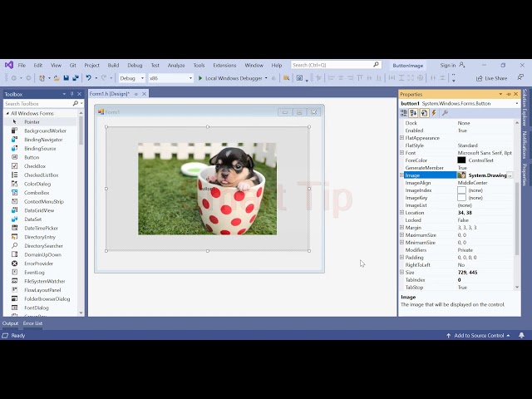Open the Feedback icon beside Live Share

pos(520,78)
